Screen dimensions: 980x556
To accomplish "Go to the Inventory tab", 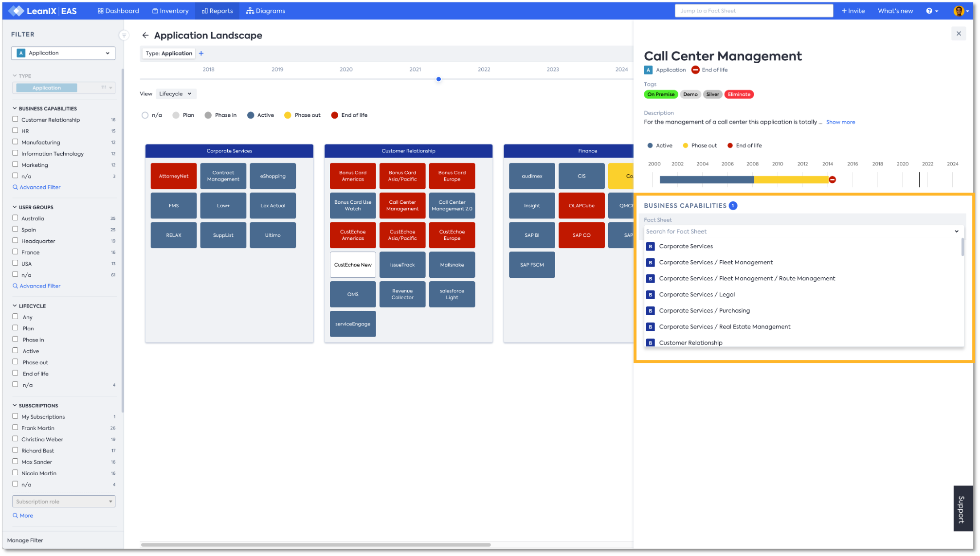I will [x=170, y=11].
